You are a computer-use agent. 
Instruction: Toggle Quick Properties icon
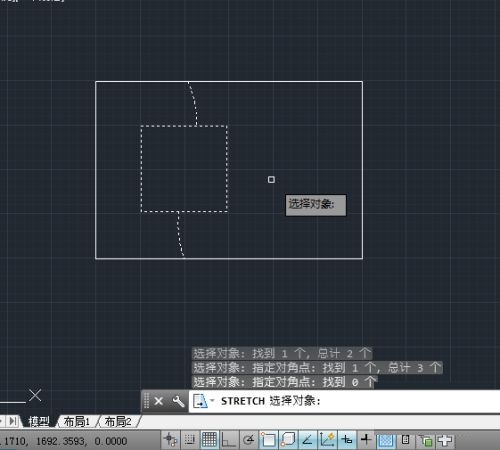coord(405,440)
